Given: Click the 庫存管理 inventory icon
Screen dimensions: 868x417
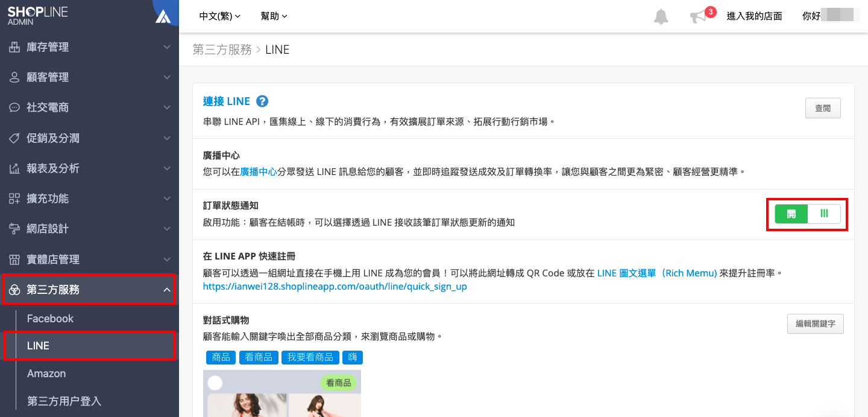Looking at the screenshot, I should pos(14,47).
